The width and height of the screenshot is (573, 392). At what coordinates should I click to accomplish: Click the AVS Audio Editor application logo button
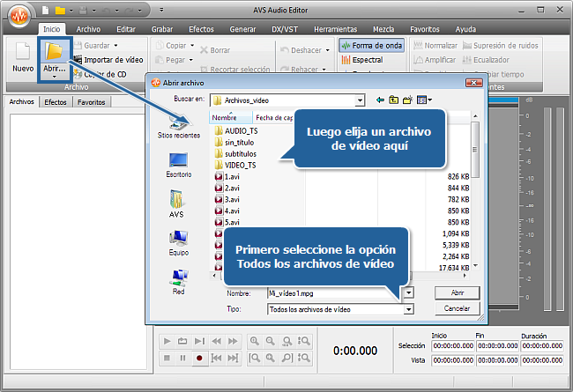coord(19,16)
